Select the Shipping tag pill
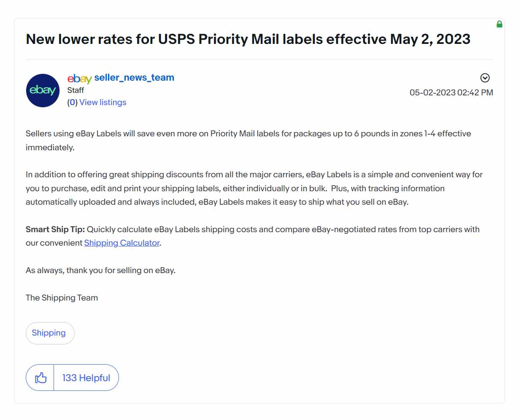519x420 pixels. 50,333
